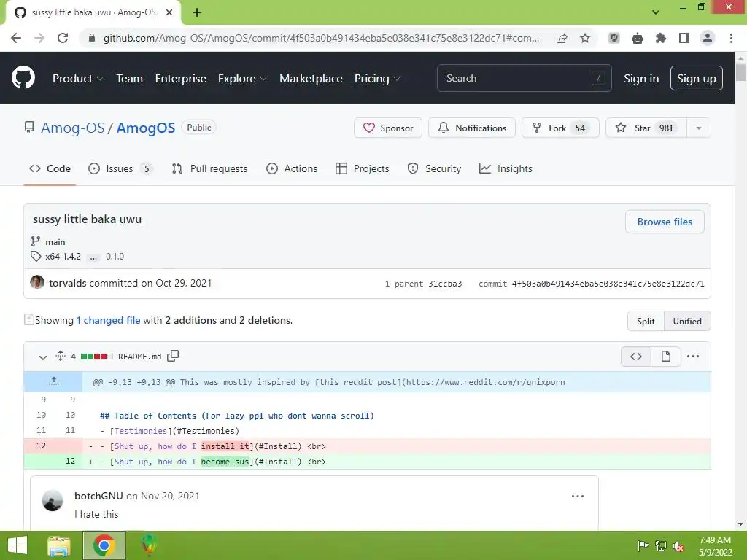Click the share page icon in address bar

click(562, 38)
